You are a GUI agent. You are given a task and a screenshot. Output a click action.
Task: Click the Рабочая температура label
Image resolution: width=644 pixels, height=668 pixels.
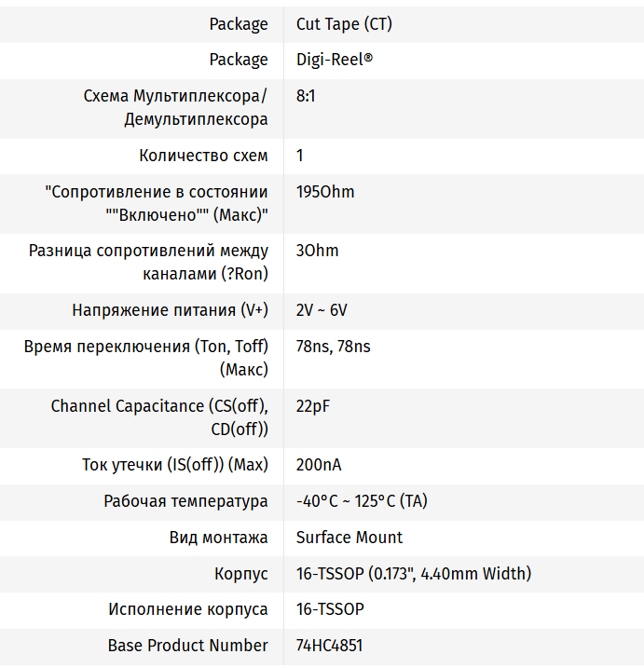185,501
